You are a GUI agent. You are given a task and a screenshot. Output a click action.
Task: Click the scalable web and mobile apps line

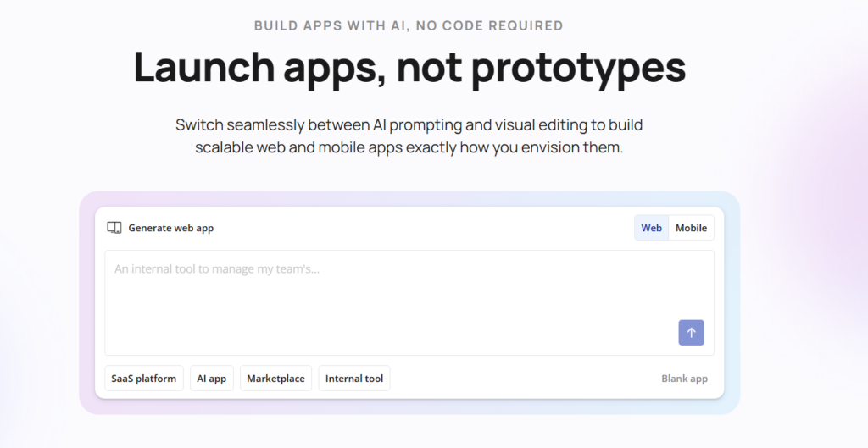tap(409, 147)
